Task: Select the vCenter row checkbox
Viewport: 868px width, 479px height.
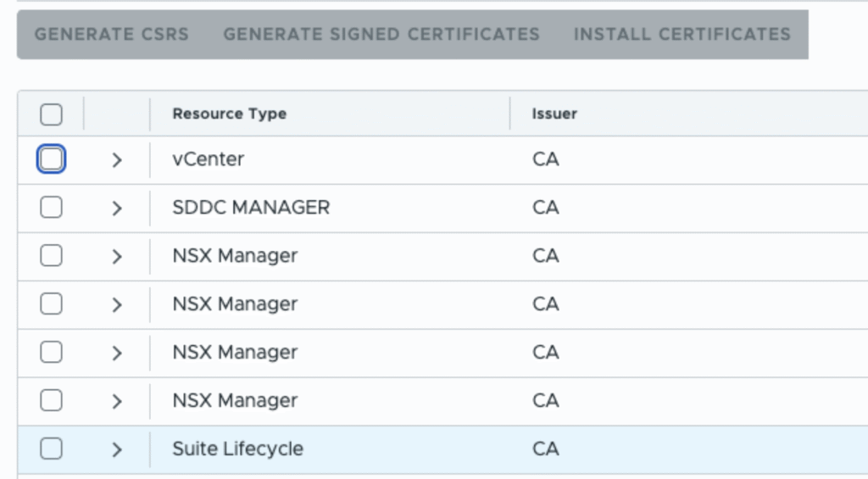Action: click(51, 159)
